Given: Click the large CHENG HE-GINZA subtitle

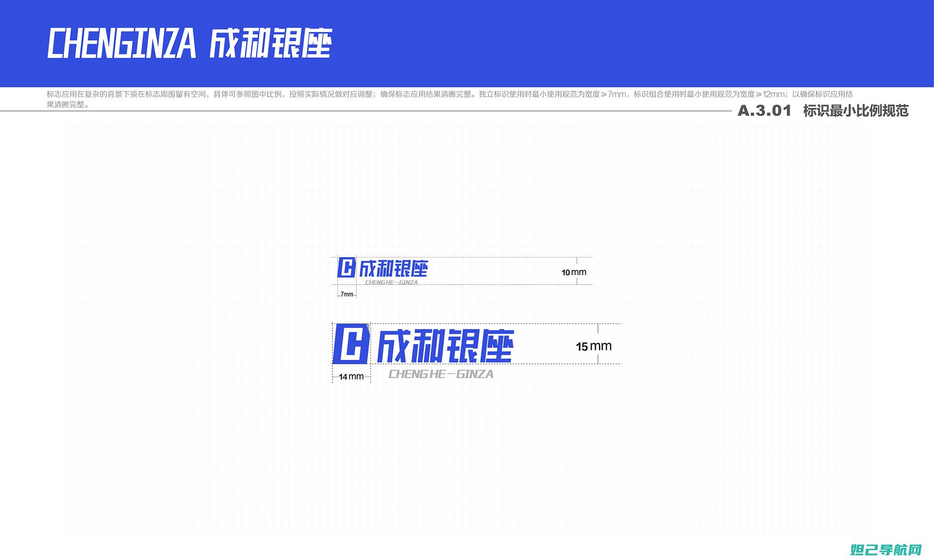Looking at the screenshot, I should click(441, 374).
